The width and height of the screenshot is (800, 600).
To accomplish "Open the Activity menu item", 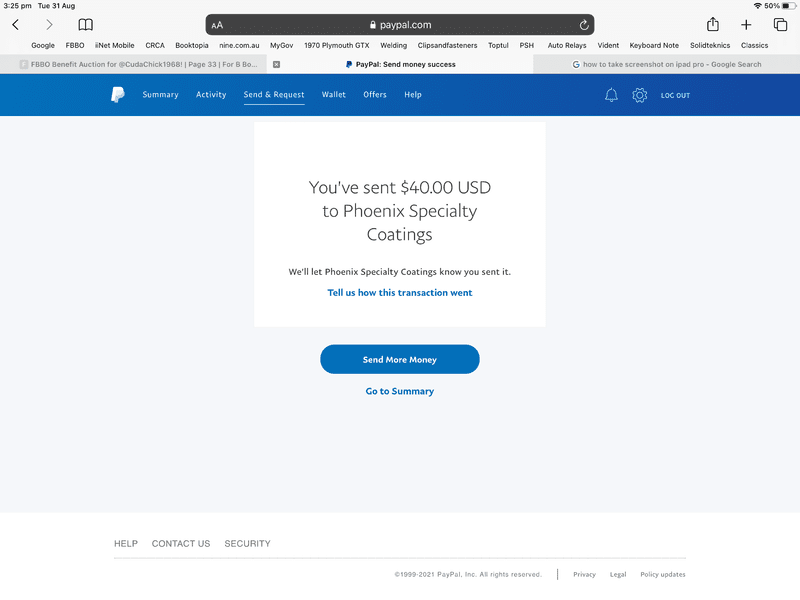I will (211, 95).
